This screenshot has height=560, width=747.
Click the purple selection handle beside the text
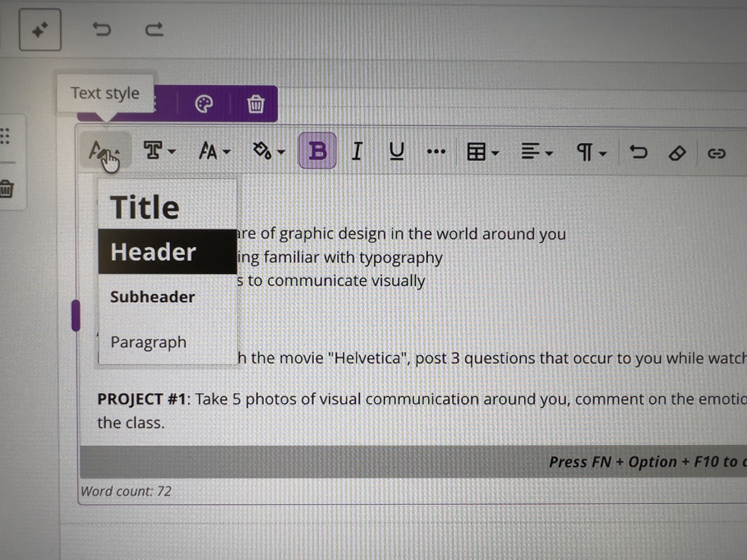click(x=76, y=316)
